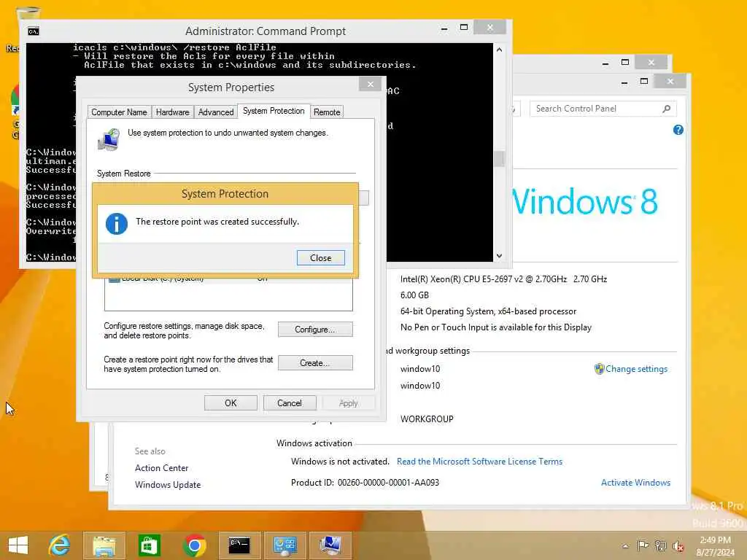Launch Google Chrome from the taskbar
Screen dimensions: 747x560
(194, 545)
